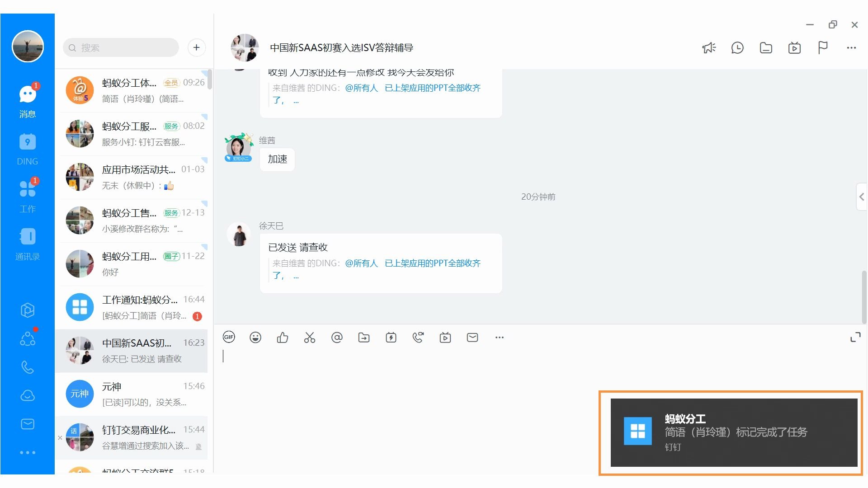
Task: Open the input toolbar more options dots
Action: point(500,338)
